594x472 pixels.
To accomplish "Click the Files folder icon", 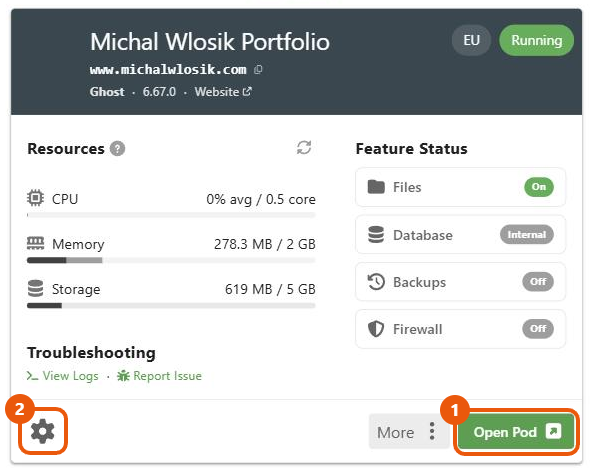I will [x=376, y=187].
